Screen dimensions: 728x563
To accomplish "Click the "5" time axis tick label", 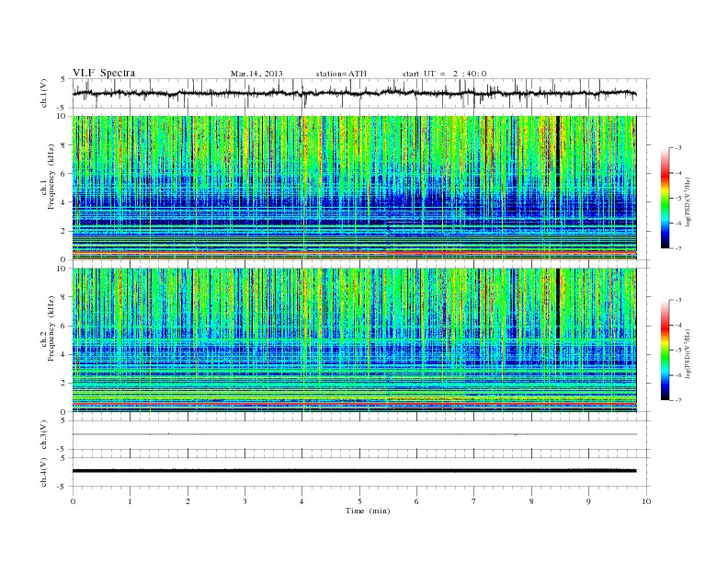I will 359,501.
